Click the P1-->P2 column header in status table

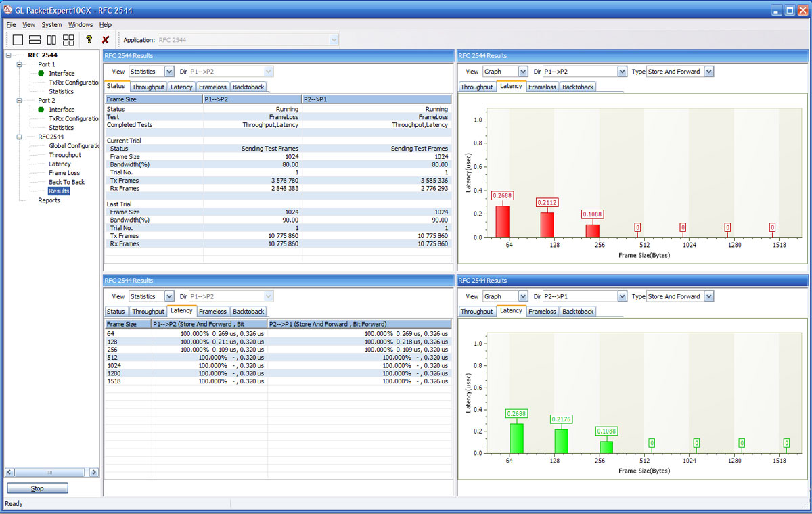(x=252, y=99)
